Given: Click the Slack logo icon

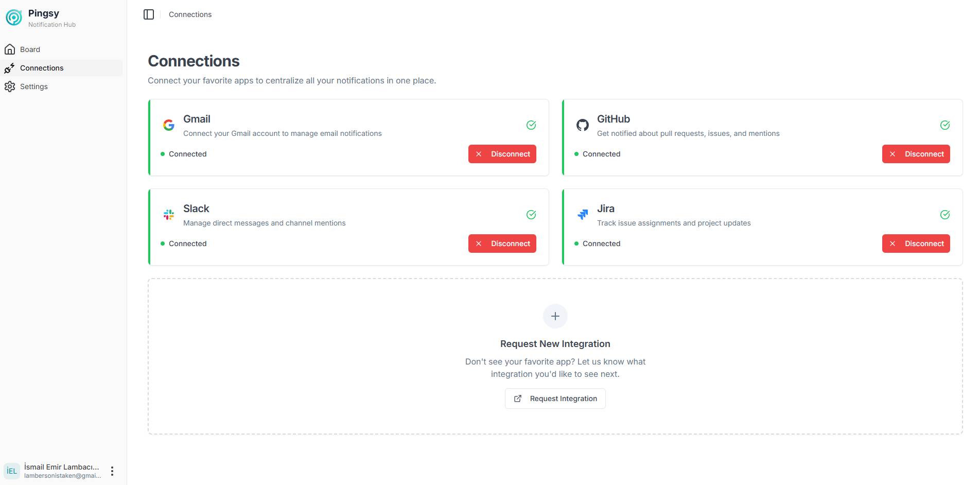Looking at the screenshot, I should [169, 215].
